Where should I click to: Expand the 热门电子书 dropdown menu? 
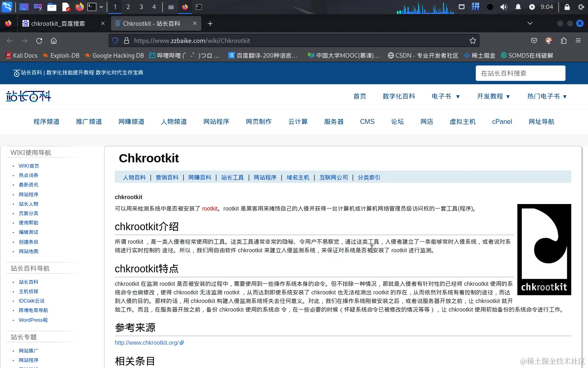click(547, 96)
